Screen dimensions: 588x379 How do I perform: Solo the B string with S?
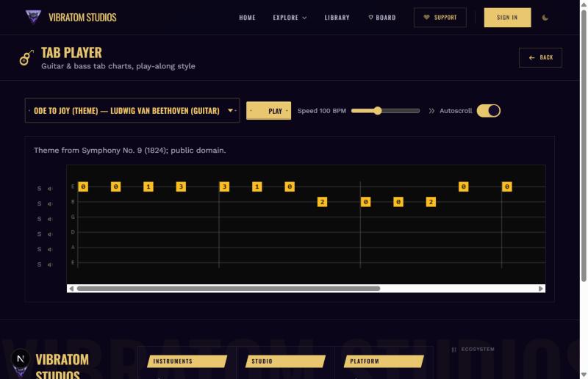coord(40,204)
